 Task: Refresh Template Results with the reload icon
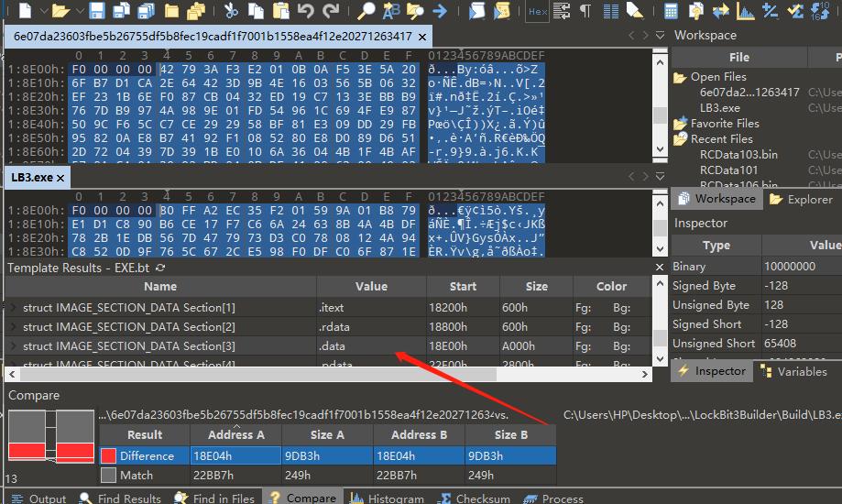pos(160,267)
